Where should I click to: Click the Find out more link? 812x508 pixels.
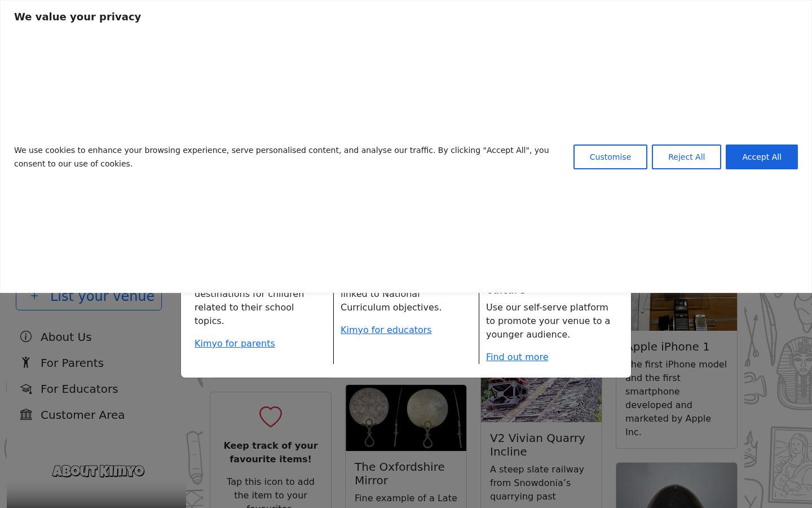pyautogui.click(x=517, y=357)
